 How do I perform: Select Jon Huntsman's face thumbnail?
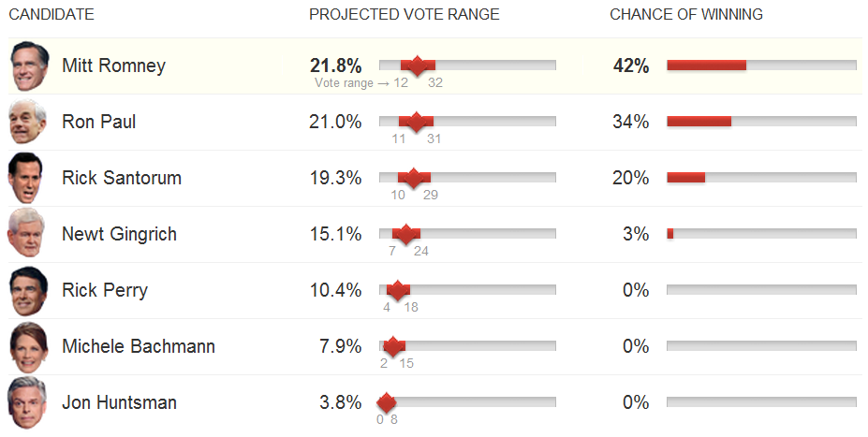pos(25,402)
